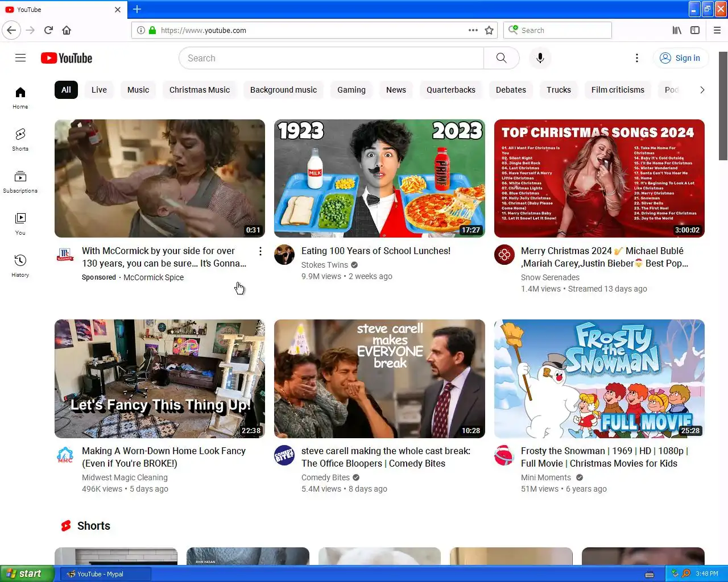Click the green padlock icon
Screen dimensions: 728x582
tap(152, 30)
